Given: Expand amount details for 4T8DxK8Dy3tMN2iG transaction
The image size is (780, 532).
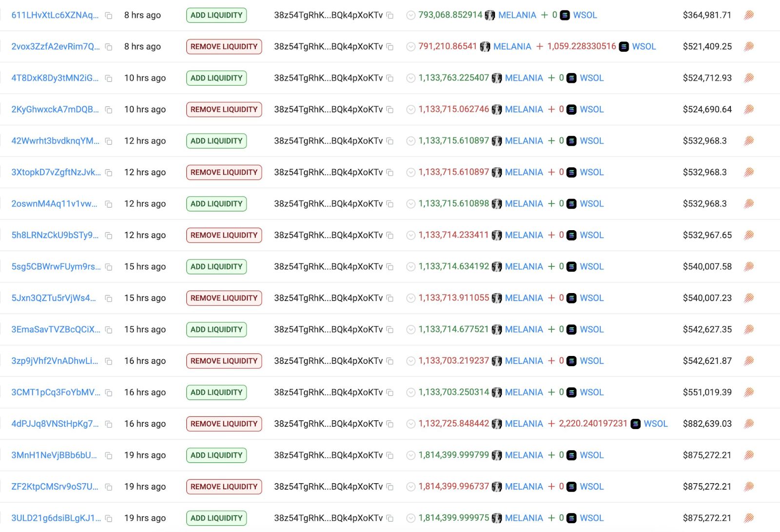Looking at the screenshot, I should point(411,78).
